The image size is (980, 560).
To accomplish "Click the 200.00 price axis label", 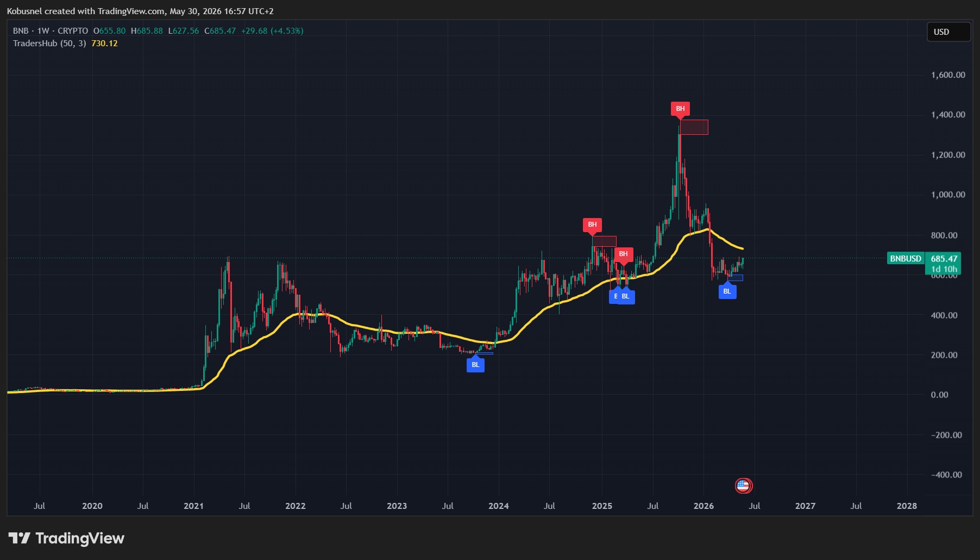I will click(944, 355).
